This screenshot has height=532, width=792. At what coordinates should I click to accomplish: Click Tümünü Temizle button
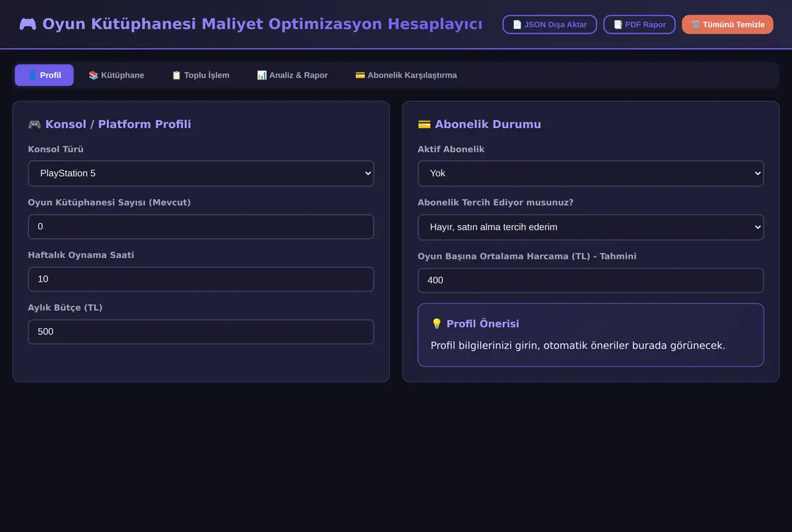727,24
